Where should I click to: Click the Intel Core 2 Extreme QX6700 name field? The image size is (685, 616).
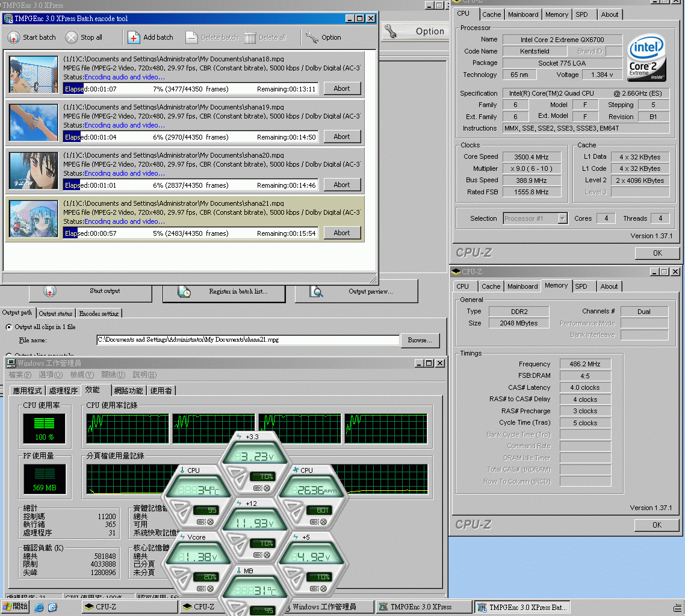[x=562, y=40]
